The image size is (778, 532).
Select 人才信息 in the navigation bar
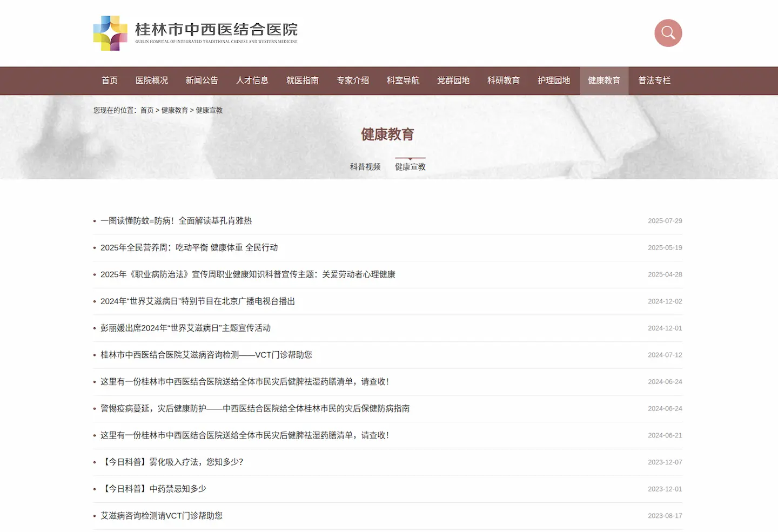click(252, 80)
